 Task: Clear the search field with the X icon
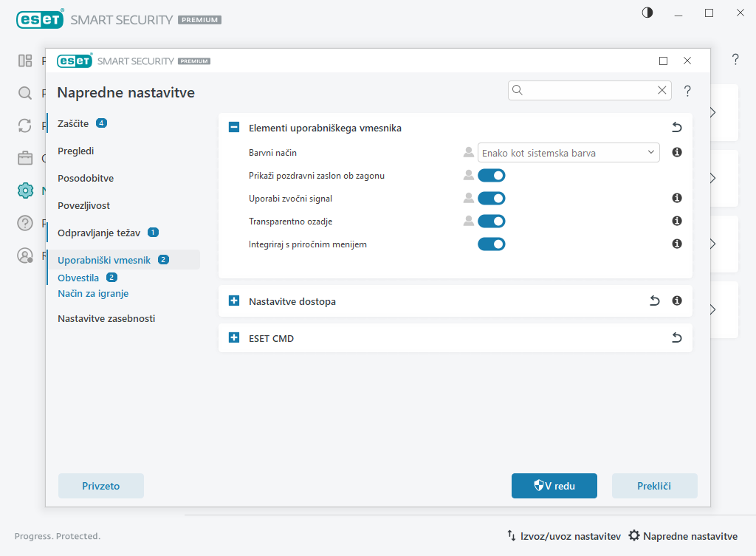click(661, 90)
